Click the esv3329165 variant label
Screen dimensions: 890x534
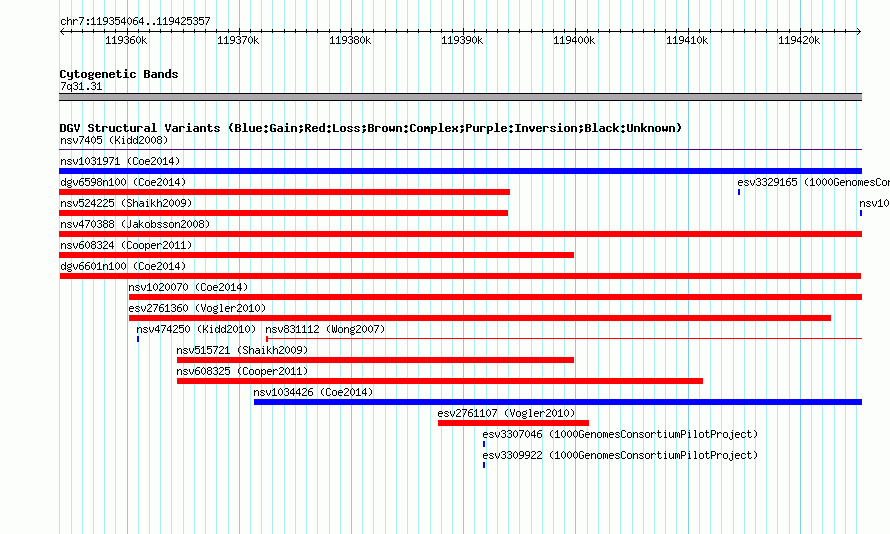(x=813, y=182)
